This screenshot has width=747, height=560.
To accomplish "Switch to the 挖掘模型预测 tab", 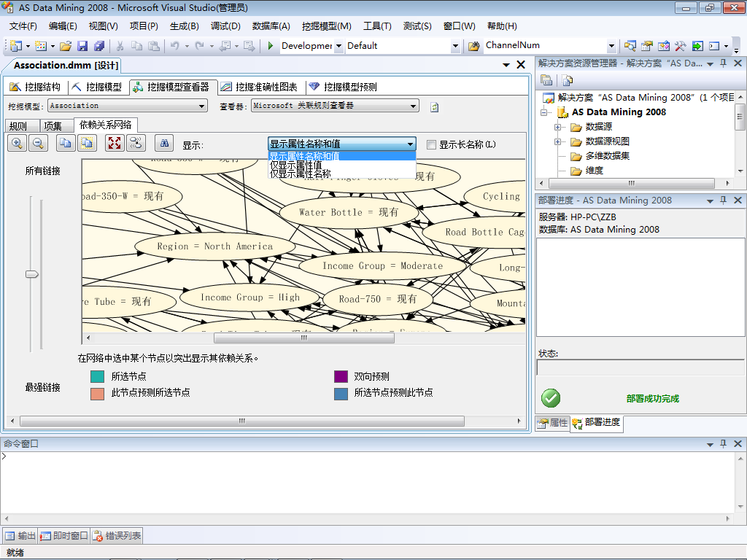I will [x=343, y=87].
